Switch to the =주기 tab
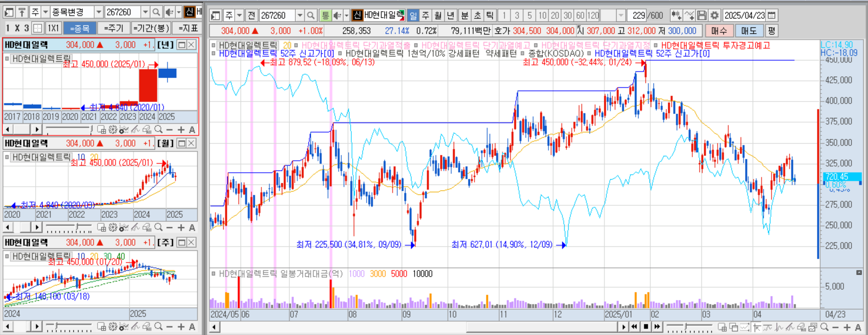Image resolution: width=868 pixels, height=335 pixels. pyautogui.click(x=114, y=28)
